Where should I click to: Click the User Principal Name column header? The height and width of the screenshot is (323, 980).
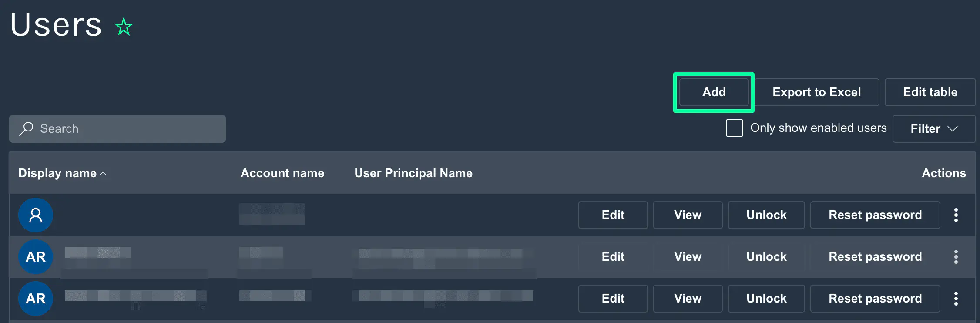tap(413, 173)
